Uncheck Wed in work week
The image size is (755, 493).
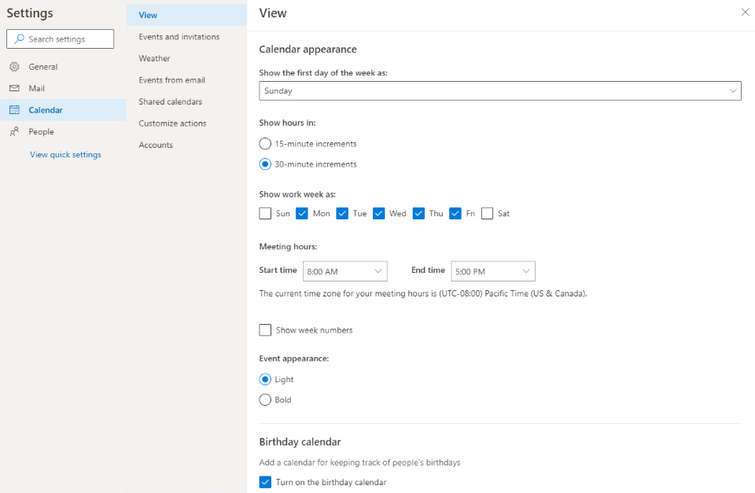pos(379,213)
